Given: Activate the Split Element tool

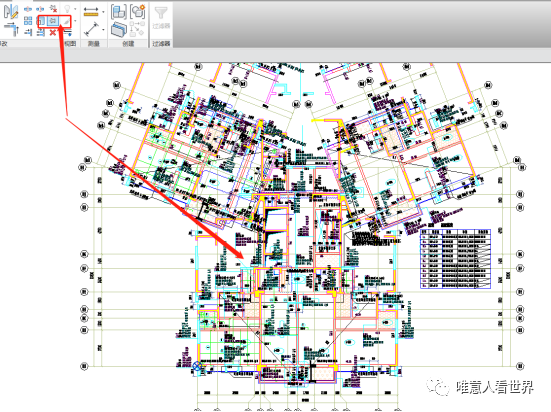Looking at the screenshot, I should pos(28,9).
